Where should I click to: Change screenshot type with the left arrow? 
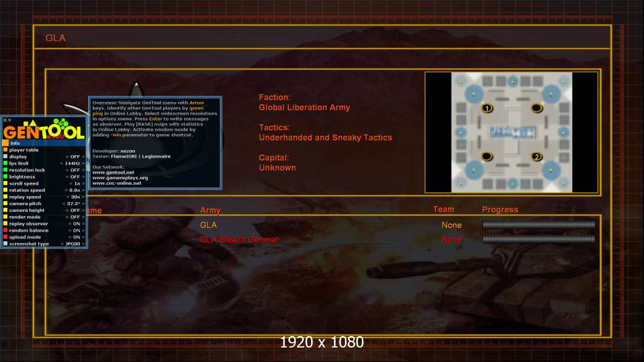click(62, 244)
